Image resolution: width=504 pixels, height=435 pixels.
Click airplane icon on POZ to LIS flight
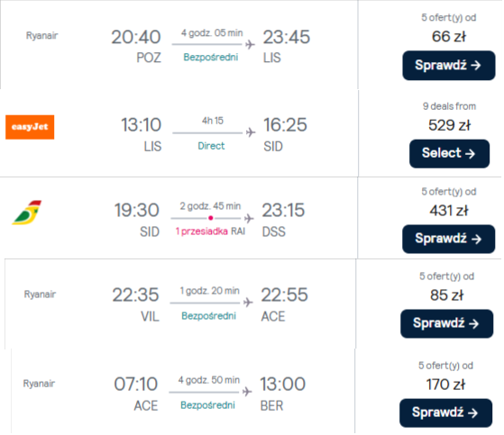250,44
